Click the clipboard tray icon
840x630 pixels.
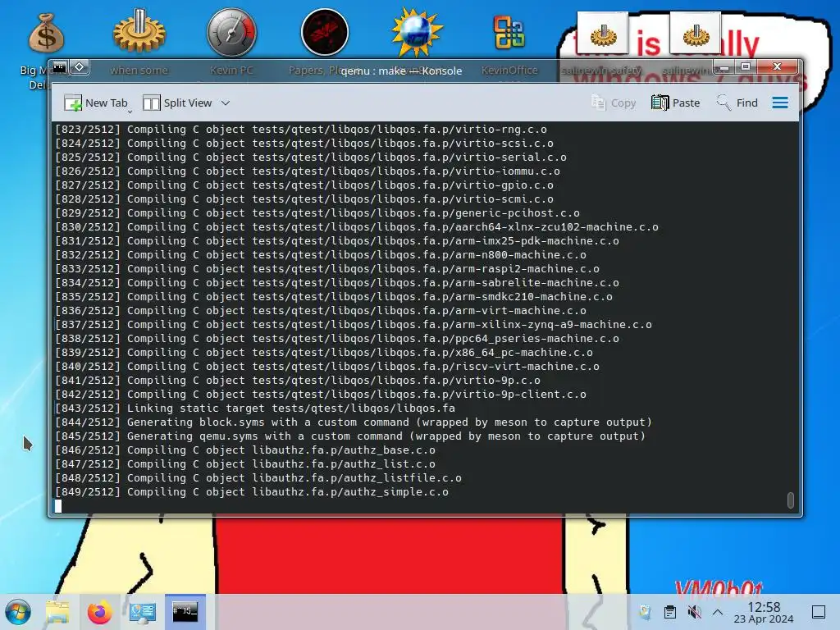point(669,612)
